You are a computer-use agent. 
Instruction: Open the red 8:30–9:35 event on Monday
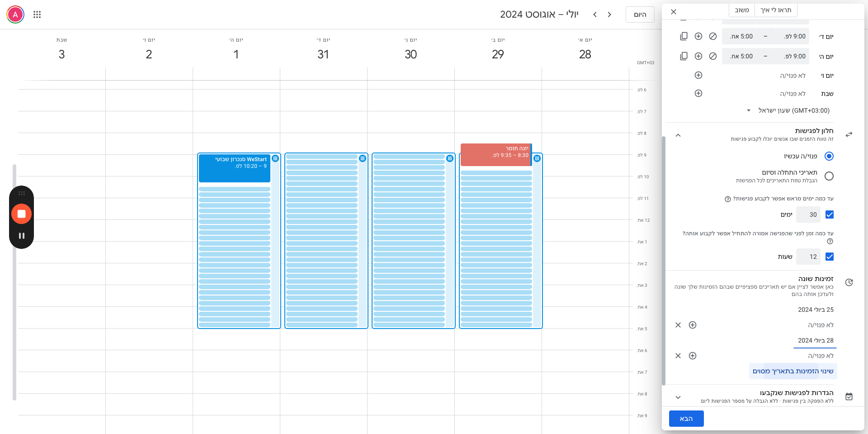(496, 155)
